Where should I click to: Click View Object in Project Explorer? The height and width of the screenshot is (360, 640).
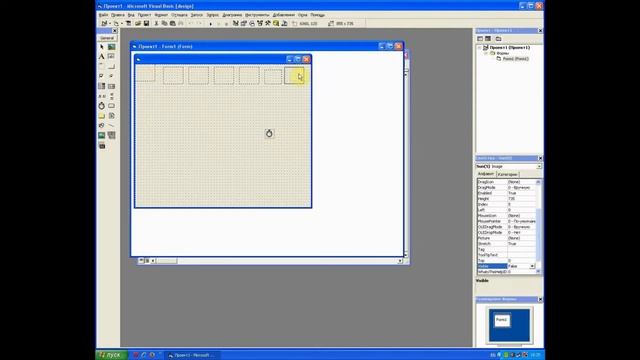[x=488, y=39]
